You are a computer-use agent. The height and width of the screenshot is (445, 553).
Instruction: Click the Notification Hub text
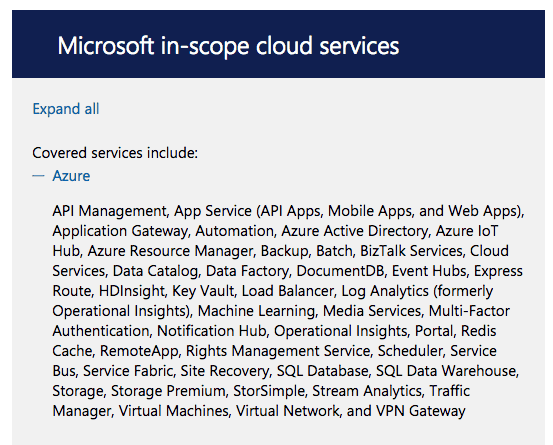(211, 331)
